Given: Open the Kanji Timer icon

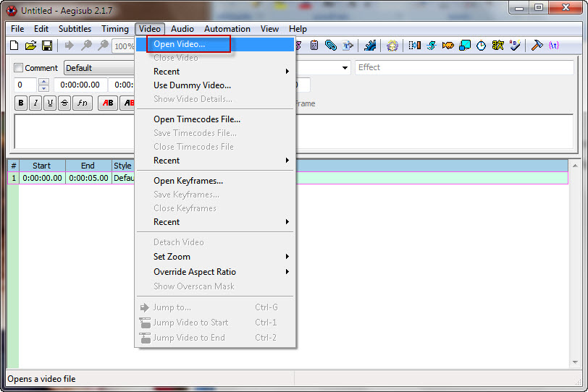Looking at the screenshot, I should tap(498, 46).
